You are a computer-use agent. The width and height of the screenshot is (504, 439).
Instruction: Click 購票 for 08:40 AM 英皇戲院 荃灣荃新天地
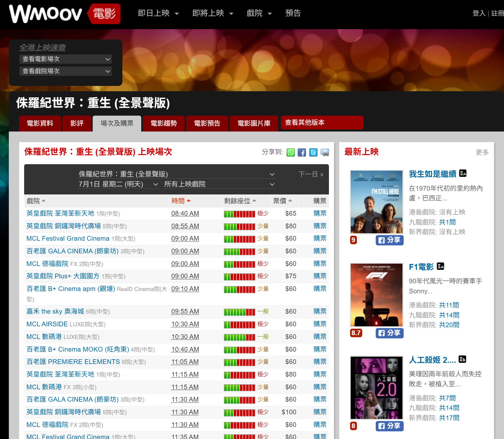(320, 213)
